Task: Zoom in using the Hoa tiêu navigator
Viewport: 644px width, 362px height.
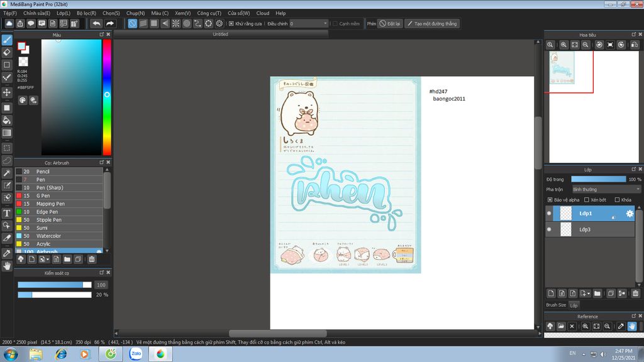Action: (563, 45)
